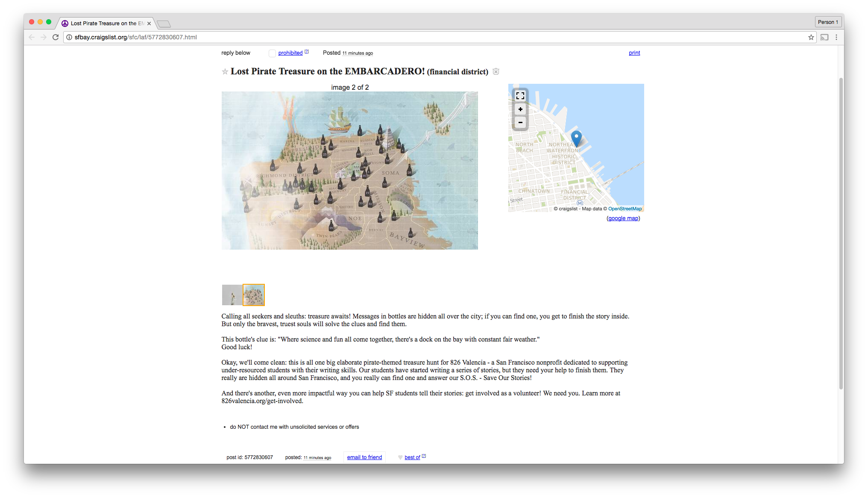Click the Person 1 profile button
868x498 pixels.
[x=828, y=22]
